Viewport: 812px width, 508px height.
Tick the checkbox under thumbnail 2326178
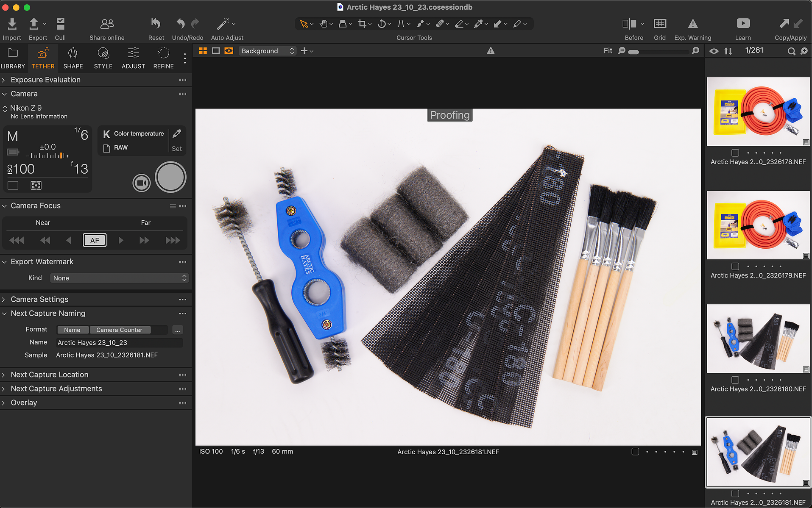coord(735,153)
